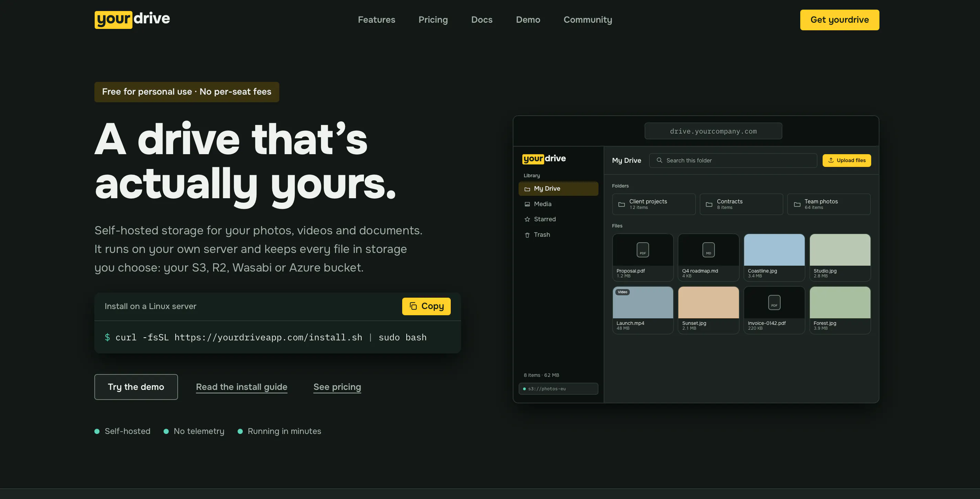Follow the Read the install guide link
980x499 pixels.
click(x=242, y=387)
